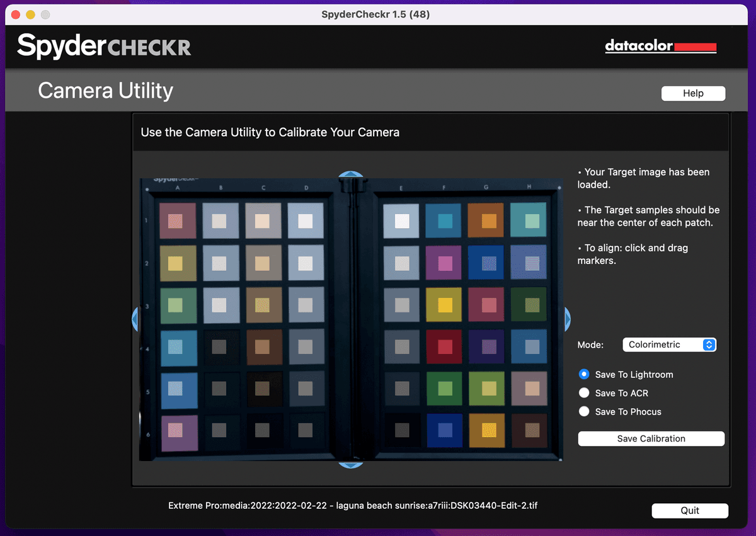Click the orange patch in column G row 1
The height and width of the screenshot is (536, 756).
[x=486, y=221]
